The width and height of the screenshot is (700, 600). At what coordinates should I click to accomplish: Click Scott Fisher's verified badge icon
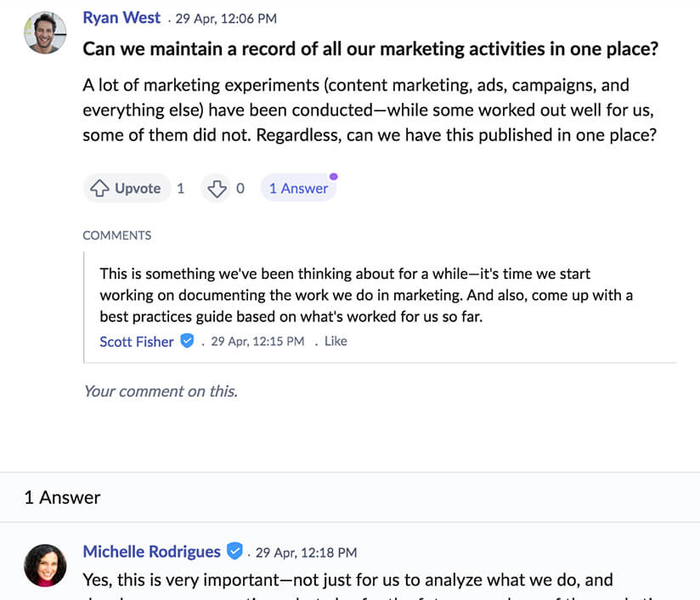[x=187, y=341]
